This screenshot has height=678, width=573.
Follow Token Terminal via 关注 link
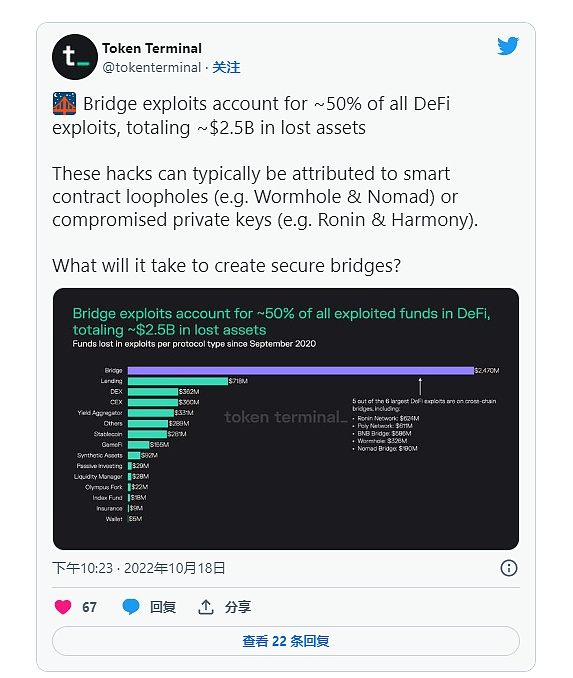226,67
